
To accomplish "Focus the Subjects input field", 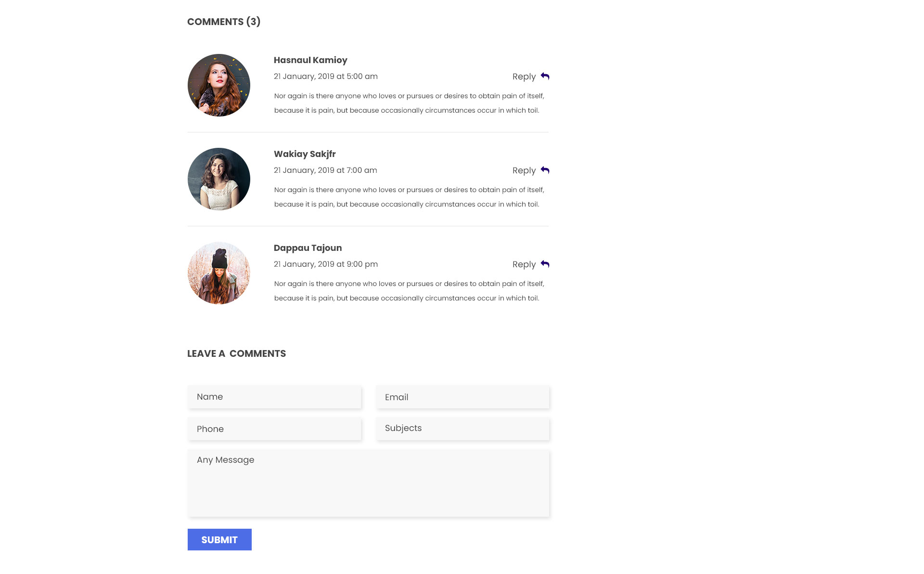I will pyautogui.click(x=462, y=429).
